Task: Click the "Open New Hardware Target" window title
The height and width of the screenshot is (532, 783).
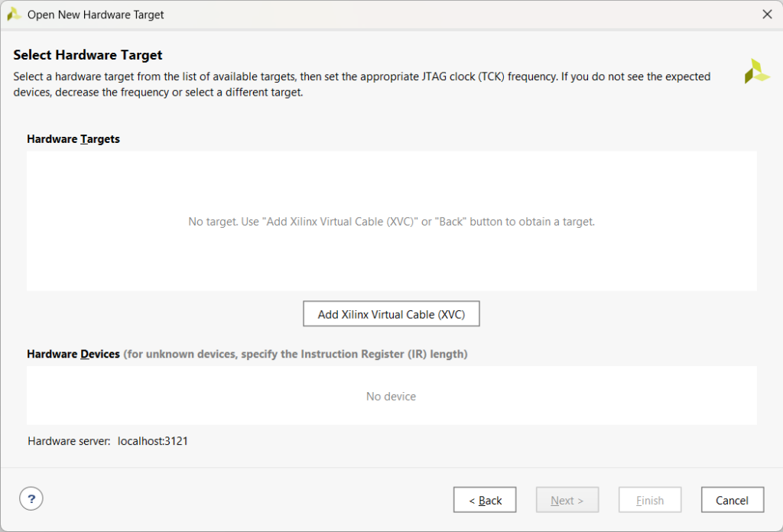Action: coord(96,15)
